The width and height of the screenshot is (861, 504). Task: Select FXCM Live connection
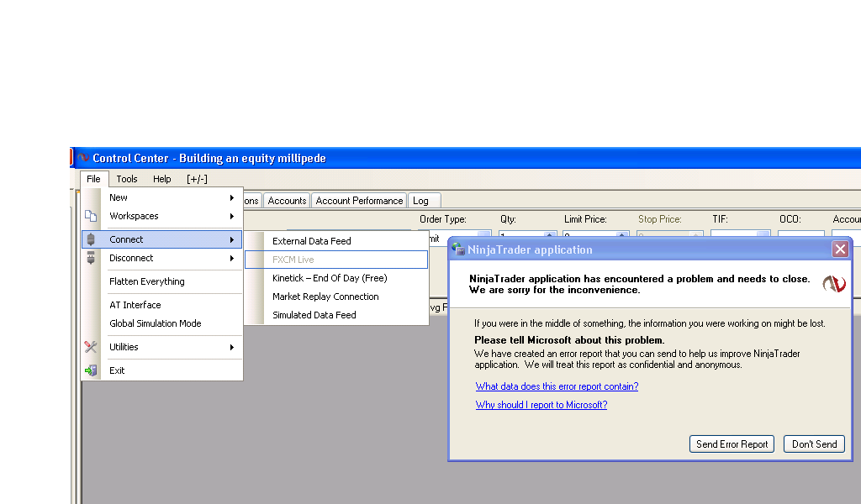tap(336, 260)
